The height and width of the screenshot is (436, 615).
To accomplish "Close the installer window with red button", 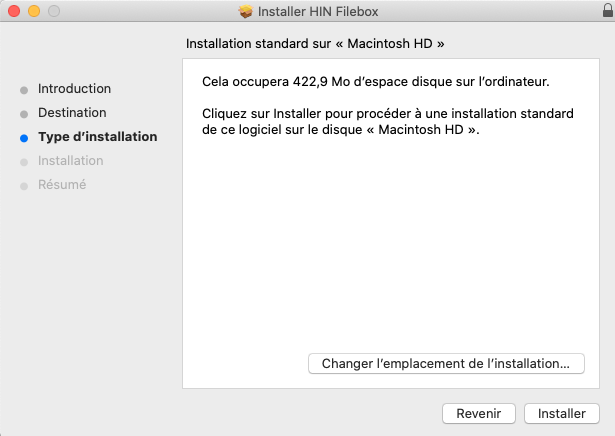I will tap(14, 11).
